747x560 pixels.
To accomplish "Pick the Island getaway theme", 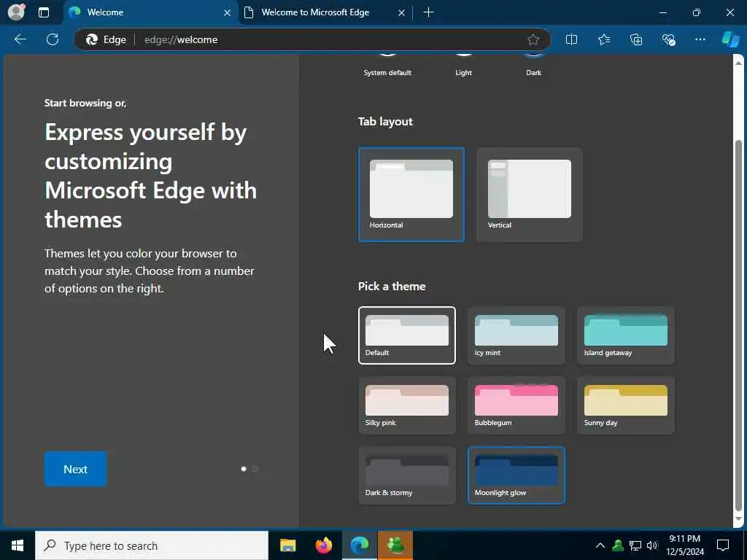I will [625, 335].
